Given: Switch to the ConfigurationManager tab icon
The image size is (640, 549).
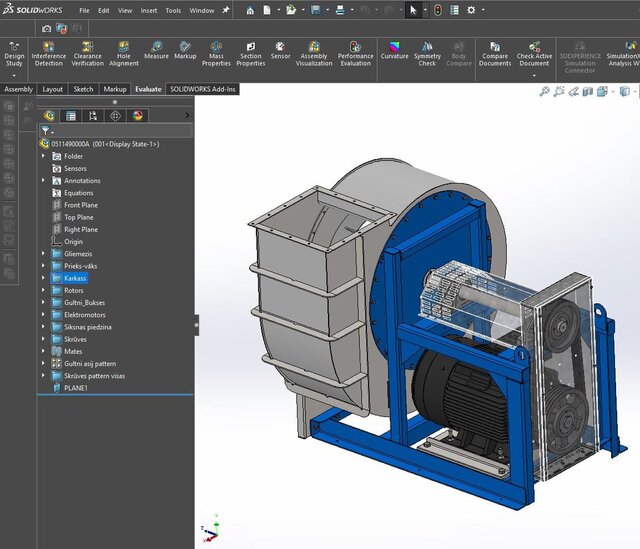Looking at the screenshot, I should (93, 115).
